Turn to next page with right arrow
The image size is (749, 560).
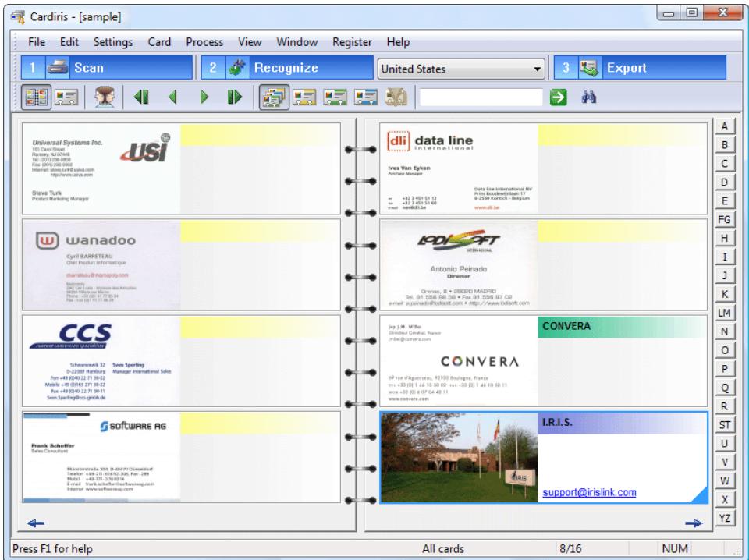pyautogui.click(x=694, y=523)
